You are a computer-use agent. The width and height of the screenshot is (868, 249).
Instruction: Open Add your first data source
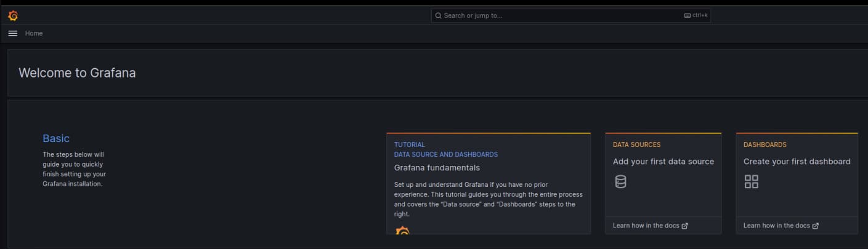tap(663, 162)
